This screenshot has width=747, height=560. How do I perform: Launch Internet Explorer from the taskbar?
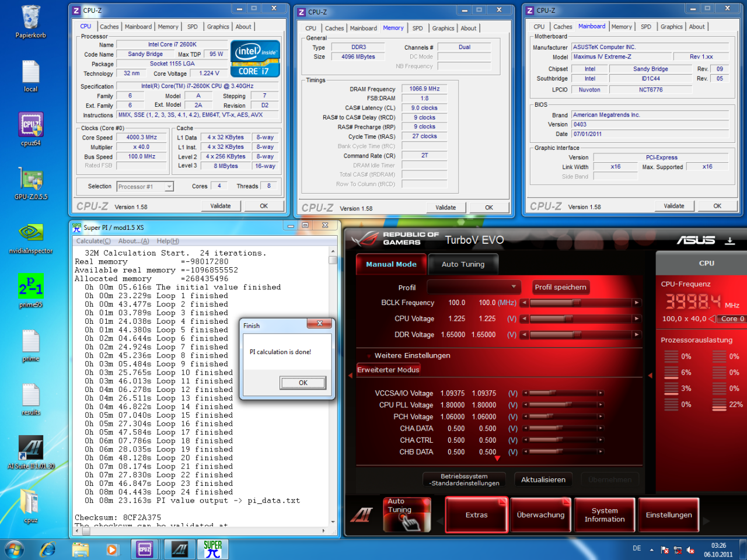point(47,549)
